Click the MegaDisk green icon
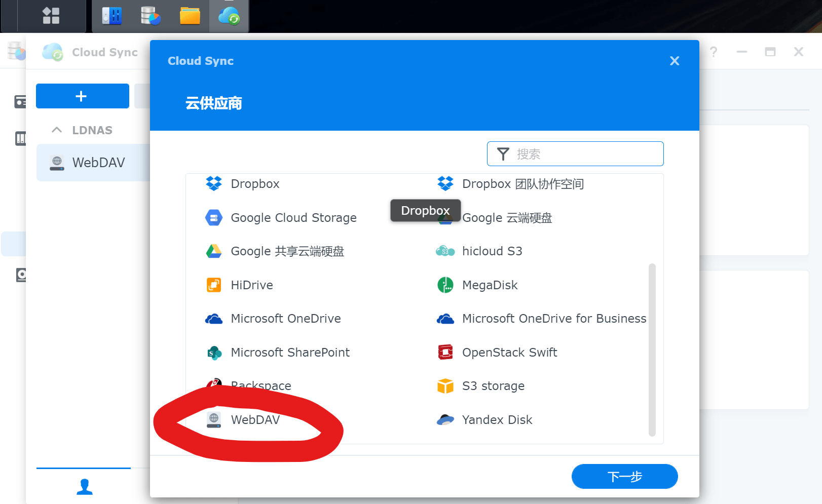Image resolution: width=822 pixels, height=504 pixels. (445, 285)
